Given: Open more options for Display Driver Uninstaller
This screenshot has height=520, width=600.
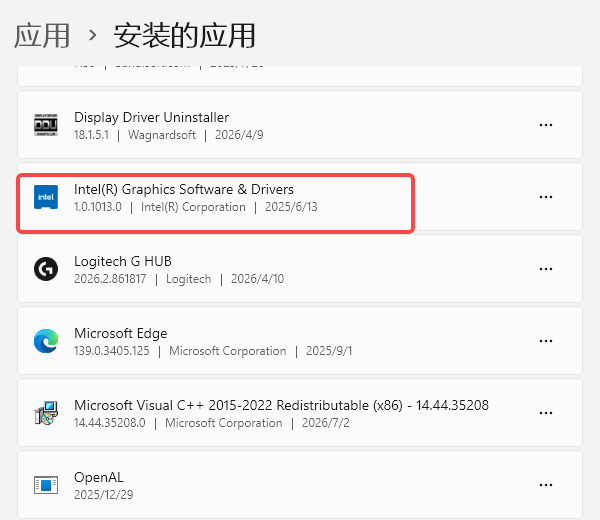Looking at the screenshot, I should (x=546, y=125).
